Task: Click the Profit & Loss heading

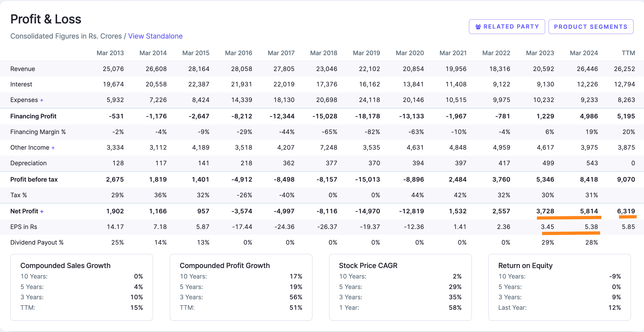Action: pyautogui.click(x=46, y=19)
